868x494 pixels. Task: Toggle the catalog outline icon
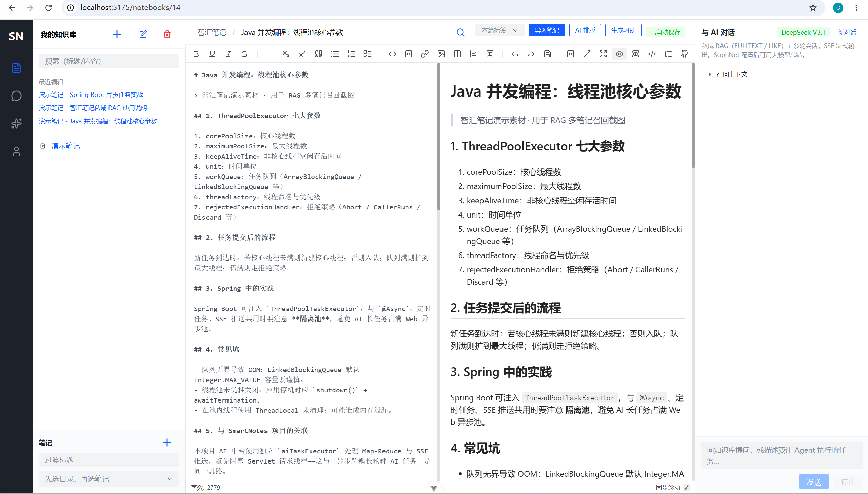tap(668, 54)
